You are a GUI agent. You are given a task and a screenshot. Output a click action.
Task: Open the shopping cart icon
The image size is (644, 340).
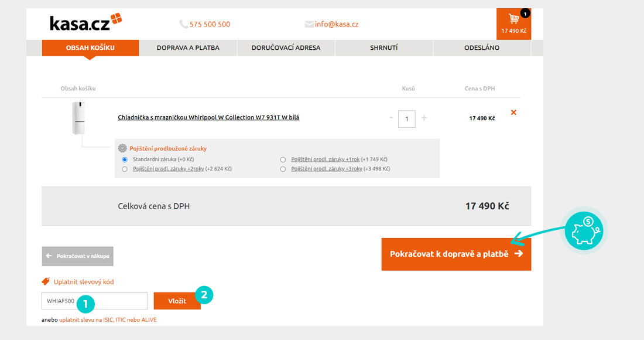[513, 19]
